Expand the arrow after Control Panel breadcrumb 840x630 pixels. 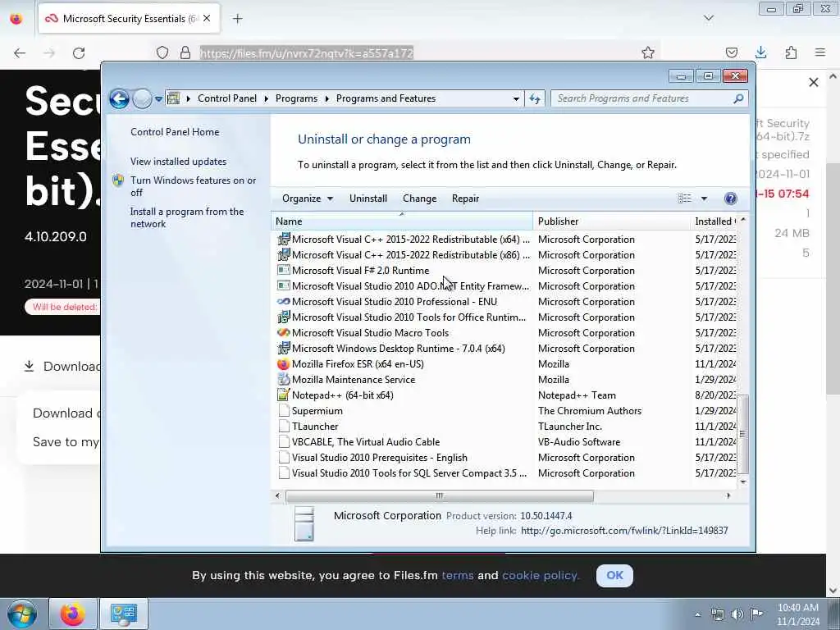[x=267, y=98]
